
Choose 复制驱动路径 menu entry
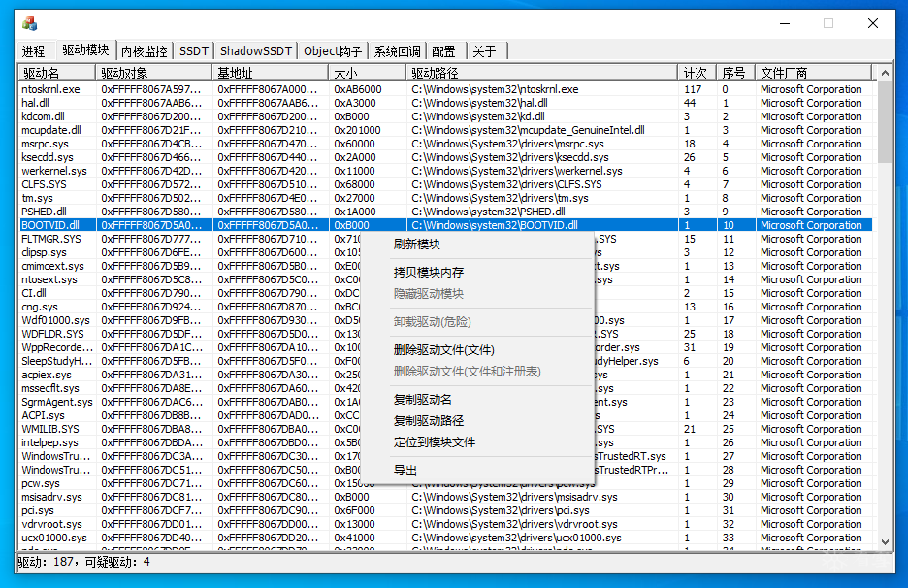click(477, 421)
